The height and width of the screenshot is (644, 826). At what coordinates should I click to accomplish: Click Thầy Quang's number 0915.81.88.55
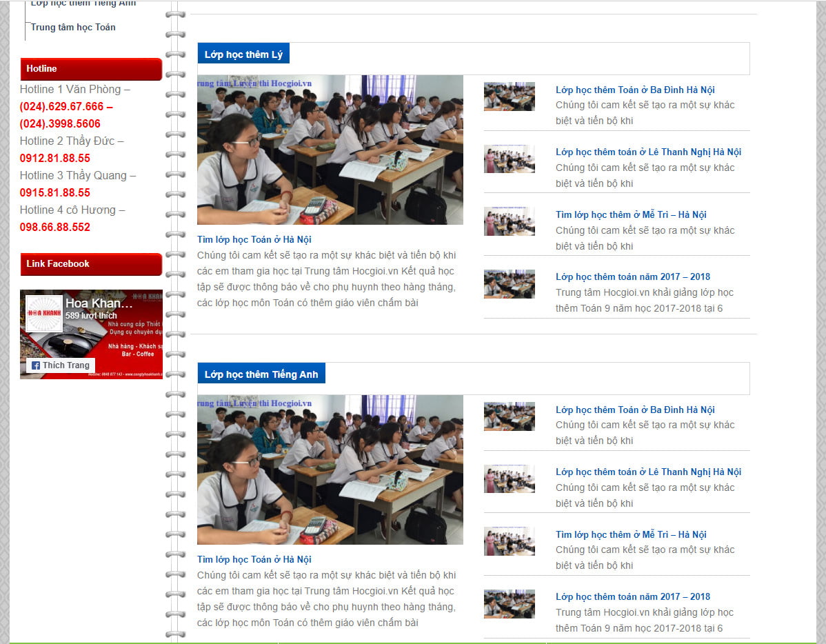[x=54, y=193]
